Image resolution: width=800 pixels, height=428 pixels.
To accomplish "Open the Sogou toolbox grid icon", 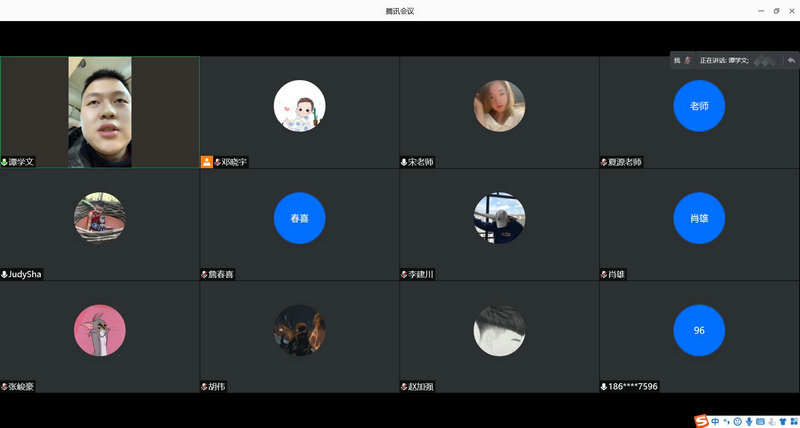I will tap(793, 422).
